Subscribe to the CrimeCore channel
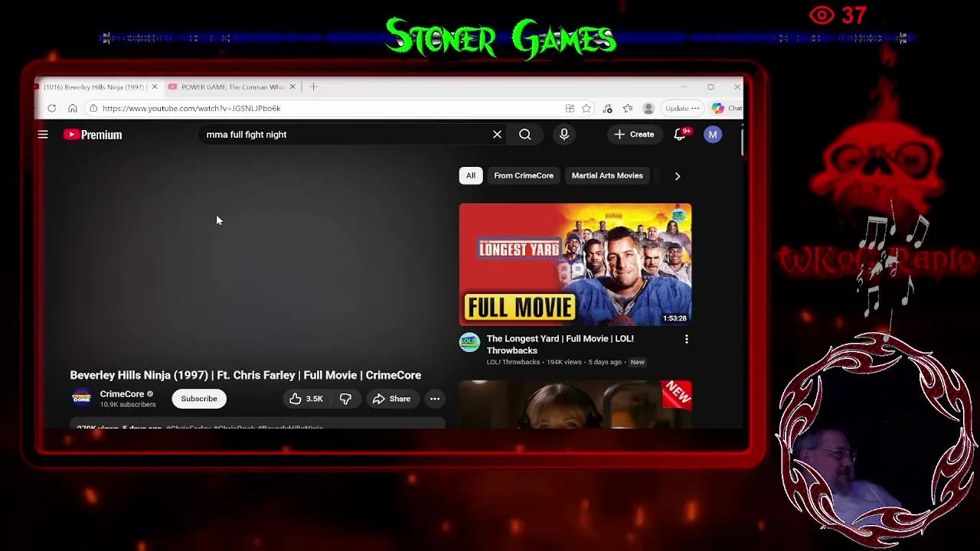 coord(199,399)
